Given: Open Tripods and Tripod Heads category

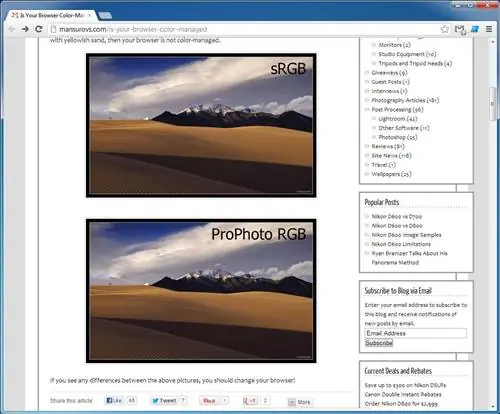Looking at the screenshot, I should click(415, 63).
